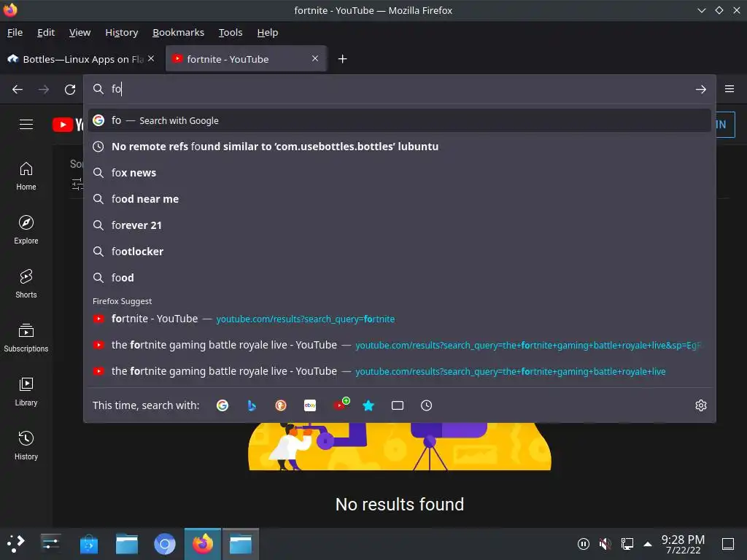This screenshot has width=747, height=560.
Task: Open Subscriptions in YouTube sidebar
Action: [26, 337]
